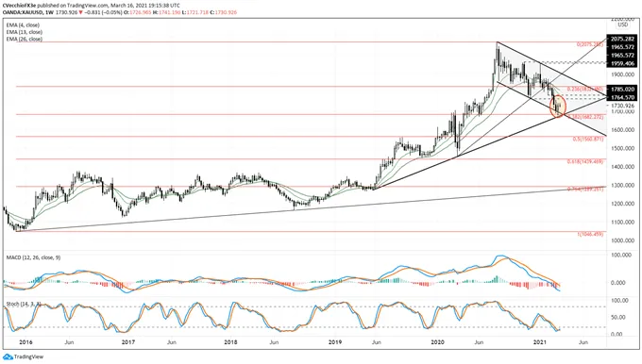Image resolution: width=642 pixels, height=364 pixels.
Task: Select the EMA (13, close) indicator legend
Action: pyautogui.click(x=25, y=32)
